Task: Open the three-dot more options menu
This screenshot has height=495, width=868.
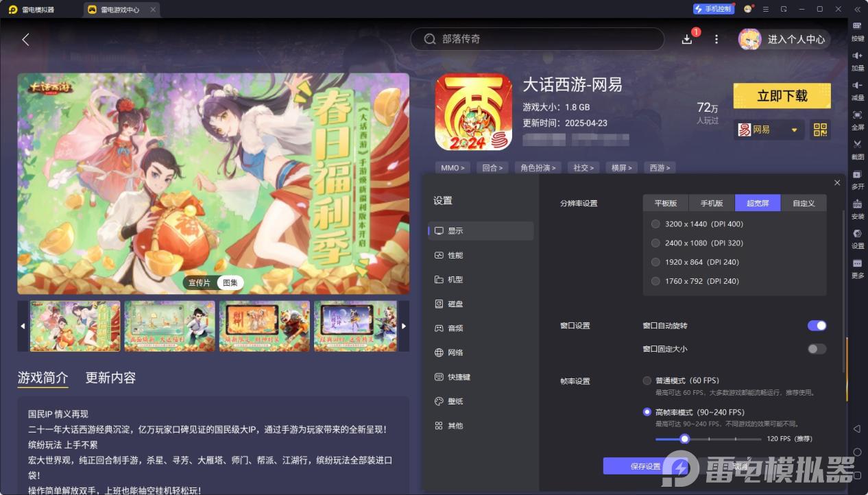Action: click(x=716, y=40)
